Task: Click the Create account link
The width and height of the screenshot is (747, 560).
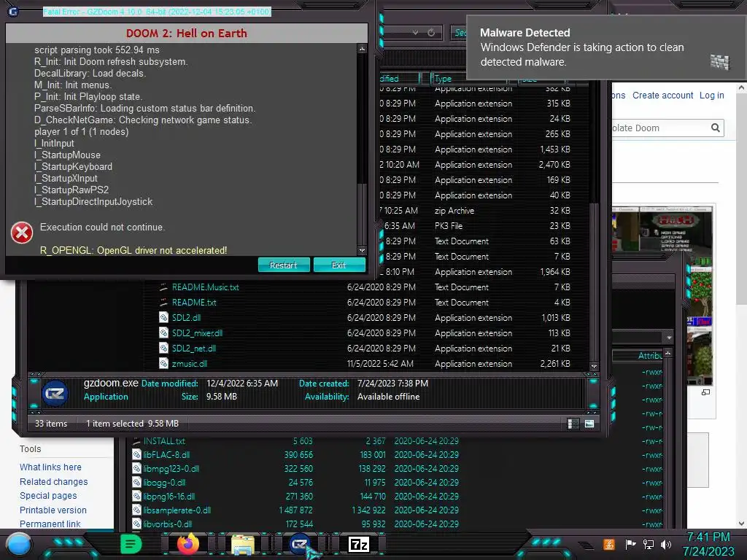Action: (662, 96)
